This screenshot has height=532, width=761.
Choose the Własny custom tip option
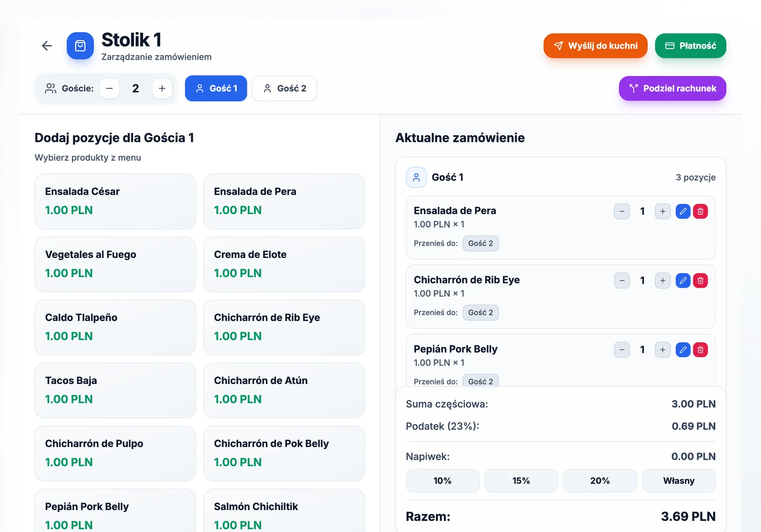(679, 481)
